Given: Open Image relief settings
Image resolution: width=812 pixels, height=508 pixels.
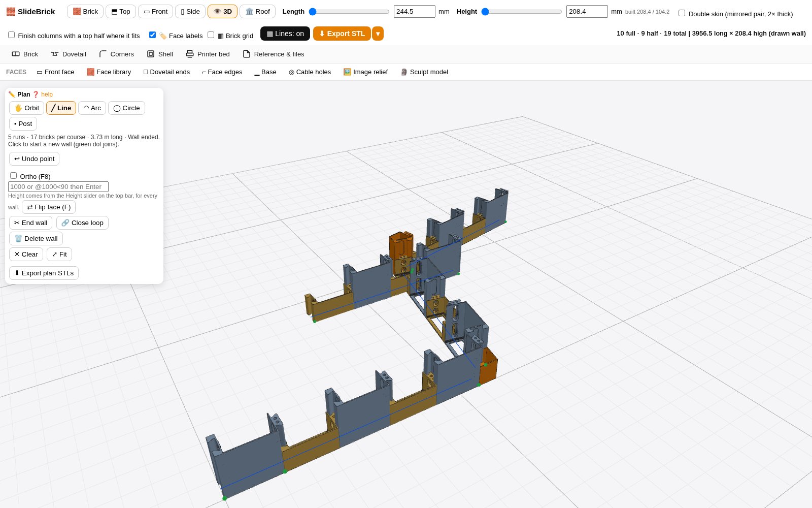Looking at the screenshot, I should pyautogui.click(x=365, y=72).
